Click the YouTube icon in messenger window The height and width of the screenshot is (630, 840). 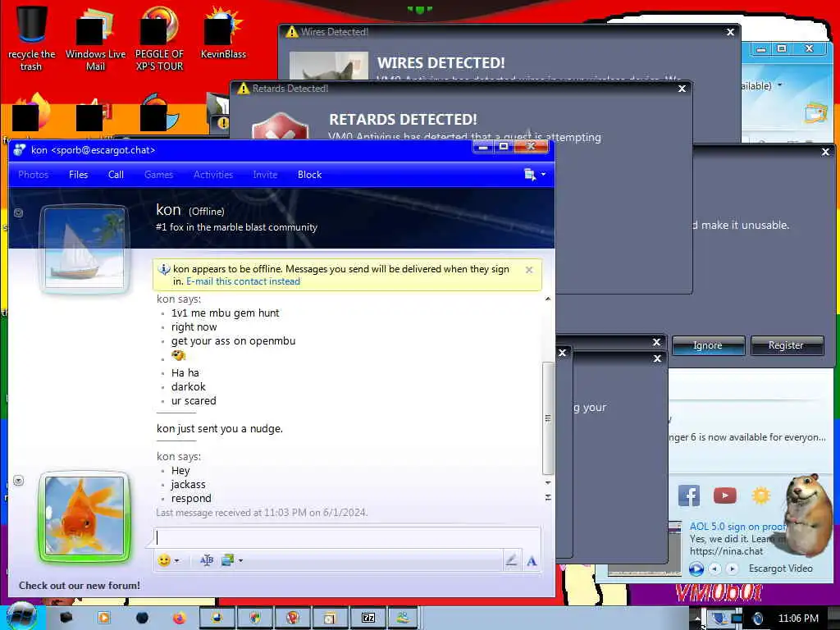click(x=725, y=495)
